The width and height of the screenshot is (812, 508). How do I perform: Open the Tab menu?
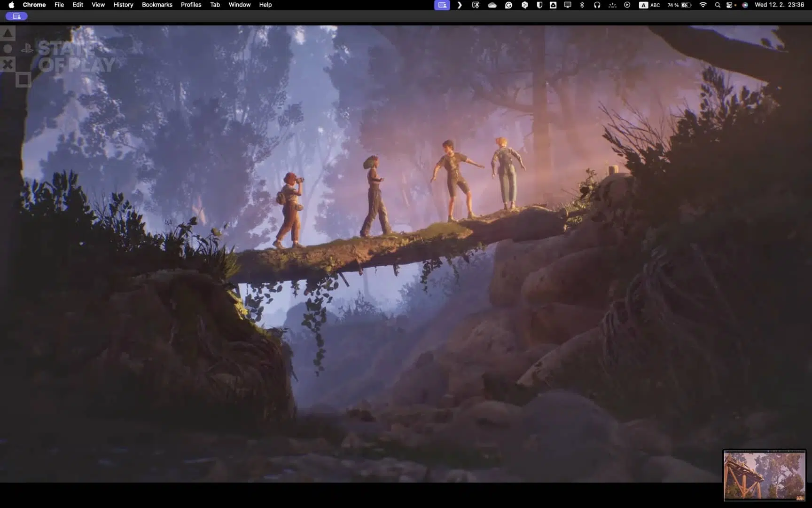click(x=215, y=5)
